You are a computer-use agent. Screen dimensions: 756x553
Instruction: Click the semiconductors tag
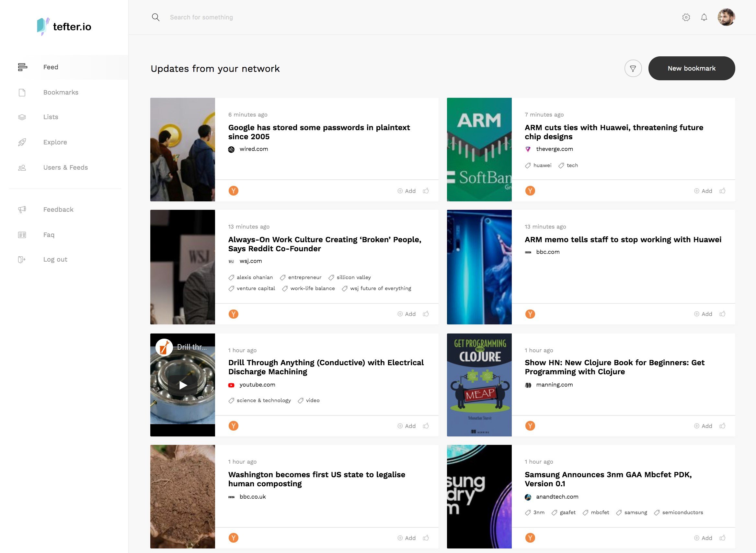point(678,513)
